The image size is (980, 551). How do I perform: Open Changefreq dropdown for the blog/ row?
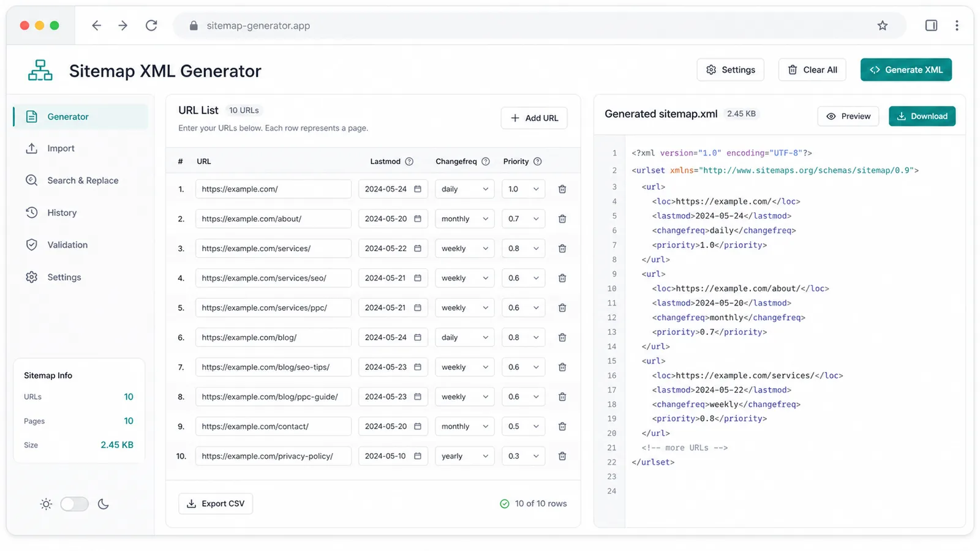464,337
